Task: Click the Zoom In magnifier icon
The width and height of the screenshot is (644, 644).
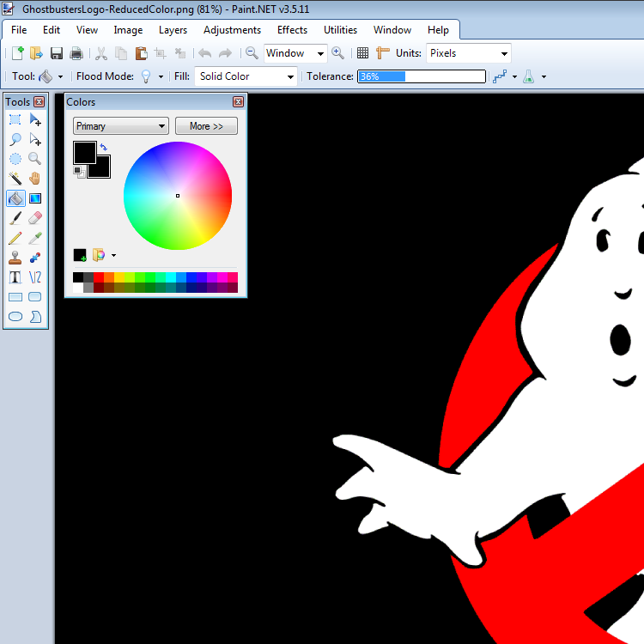Action: 337,53
